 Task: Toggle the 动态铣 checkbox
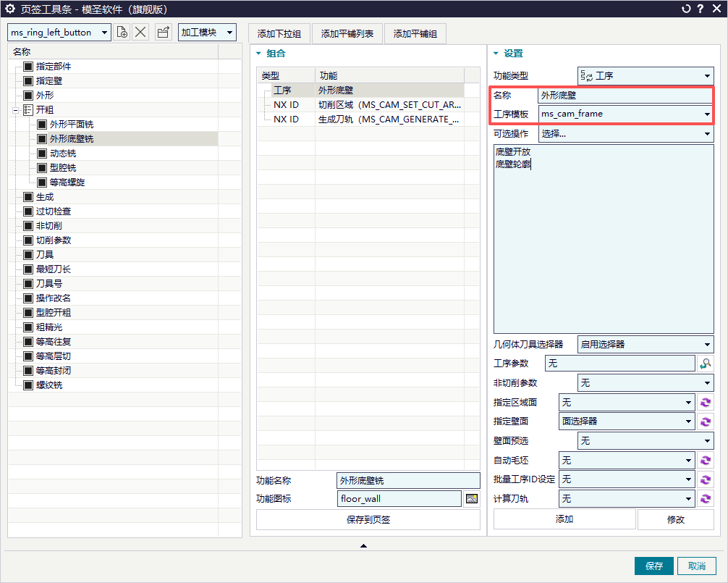pos(42,154)
